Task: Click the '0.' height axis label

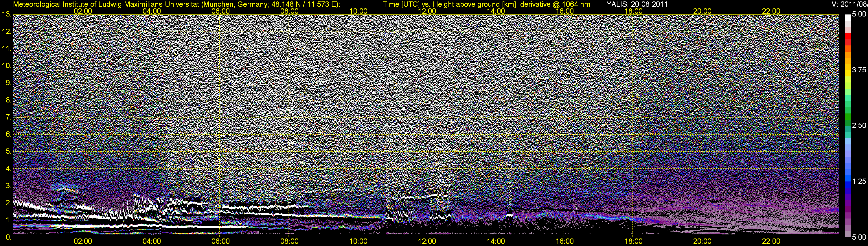Action: (8, 237)
